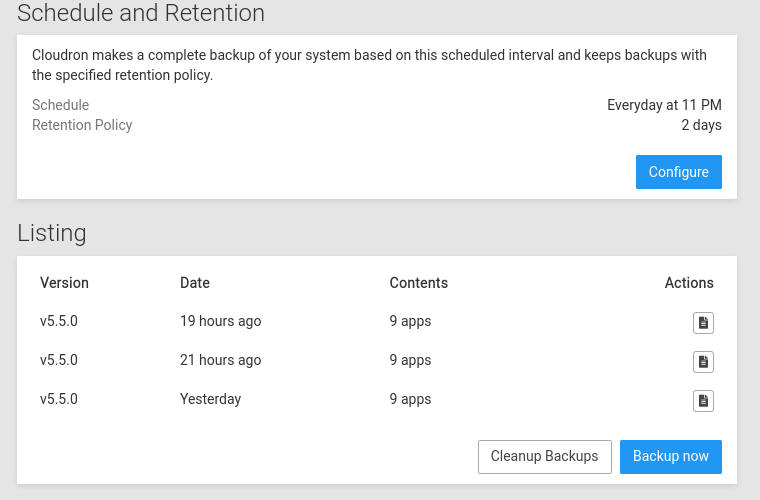Click the Schedule label

(61, 105)
